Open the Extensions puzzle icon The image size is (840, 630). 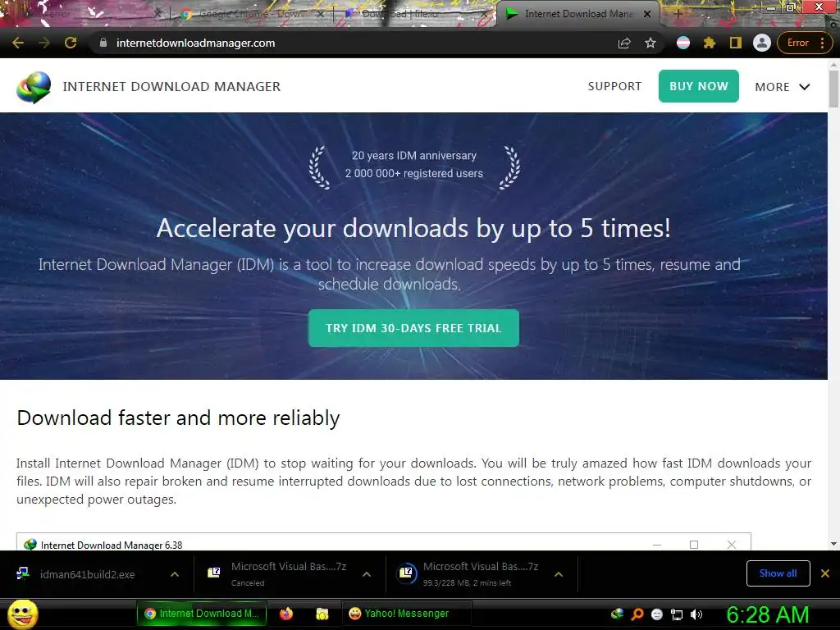(710, 43)
